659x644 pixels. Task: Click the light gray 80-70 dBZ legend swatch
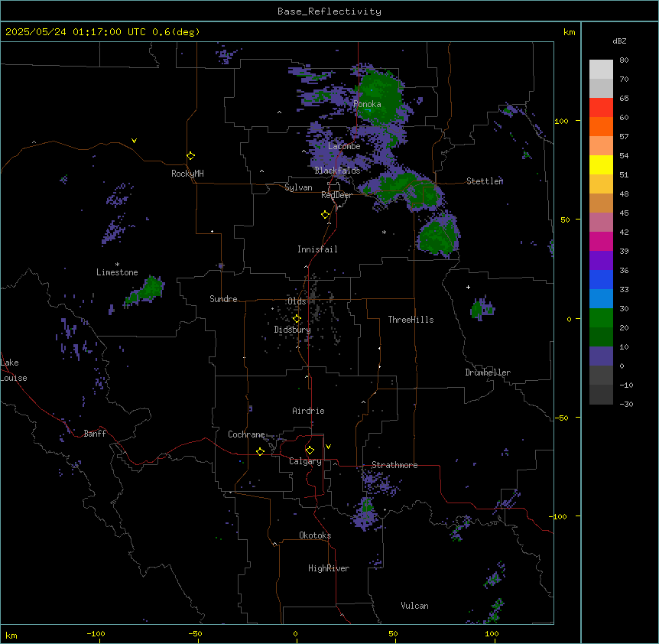(x=601, y=70)
